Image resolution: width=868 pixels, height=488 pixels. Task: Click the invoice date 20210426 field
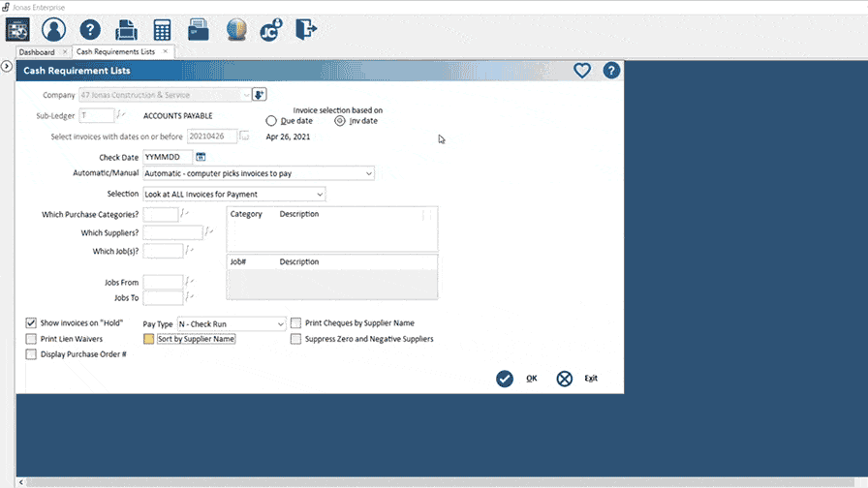[x=212, y=137]
